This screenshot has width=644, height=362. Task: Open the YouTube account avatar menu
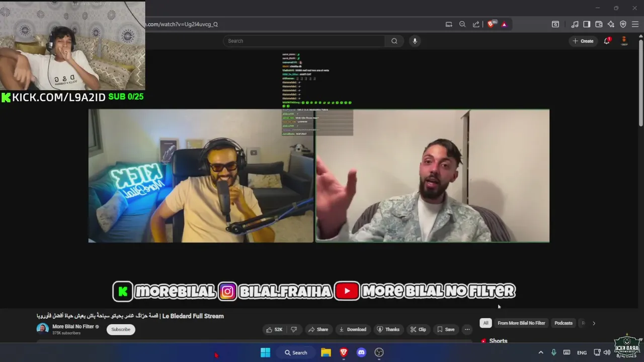coord(624,41)
